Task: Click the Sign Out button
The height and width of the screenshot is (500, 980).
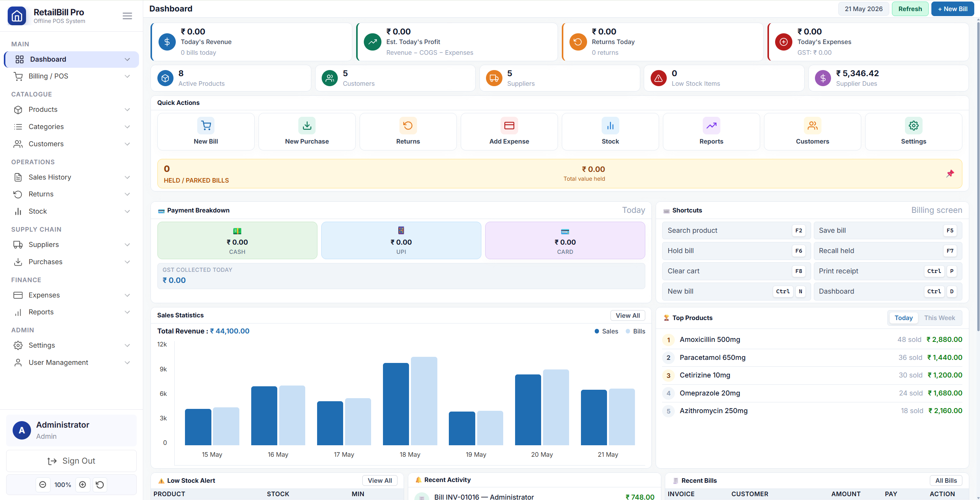Action: [72, 461]
